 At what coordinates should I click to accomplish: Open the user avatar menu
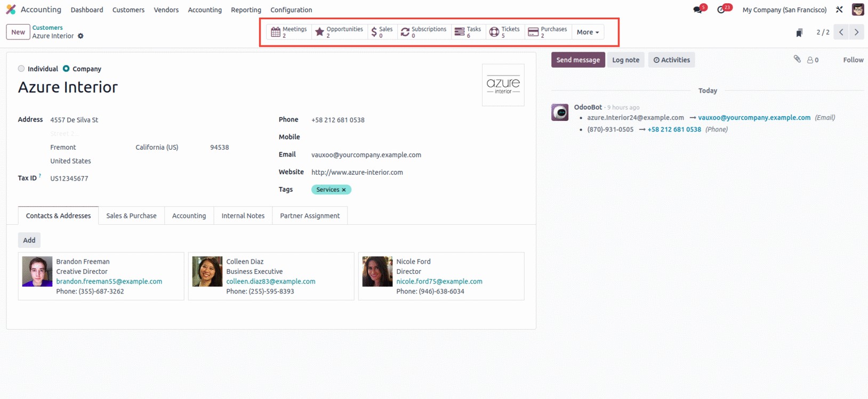(x=858, y=10)
